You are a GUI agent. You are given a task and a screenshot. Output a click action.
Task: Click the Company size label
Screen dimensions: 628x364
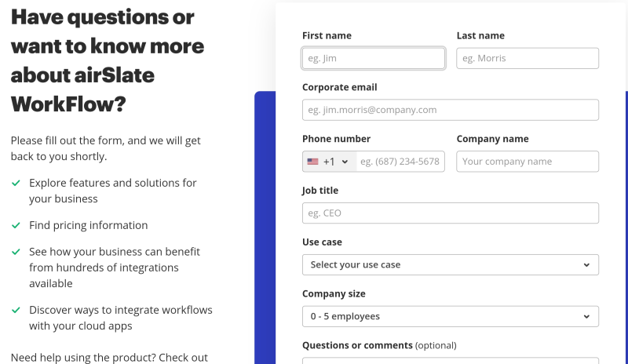point(334,293)
